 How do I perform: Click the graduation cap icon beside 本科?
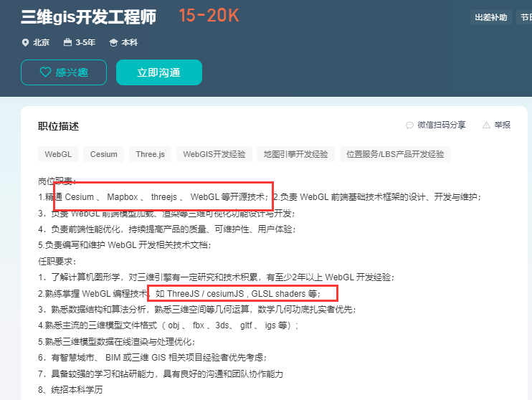click(x=113, y=43)
